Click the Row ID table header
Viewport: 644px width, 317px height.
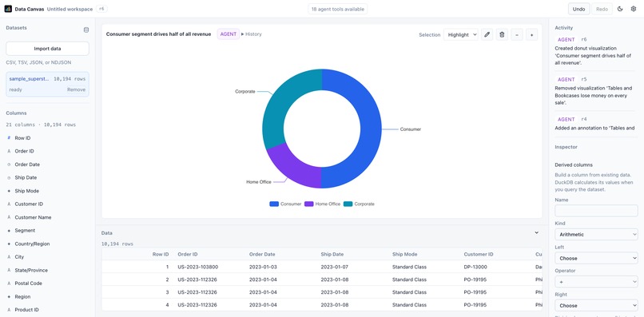(161, 254)
